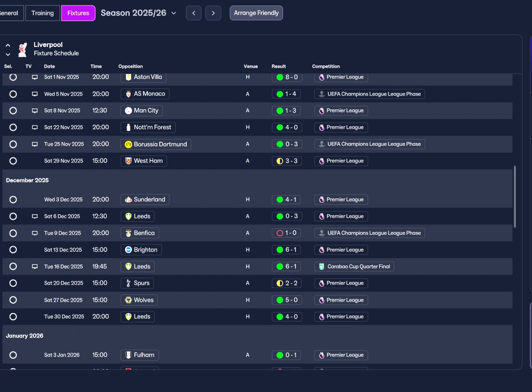Click the fixture list vertical scrollbar
Screen dimensions: 532x392
tap(515, 196)
